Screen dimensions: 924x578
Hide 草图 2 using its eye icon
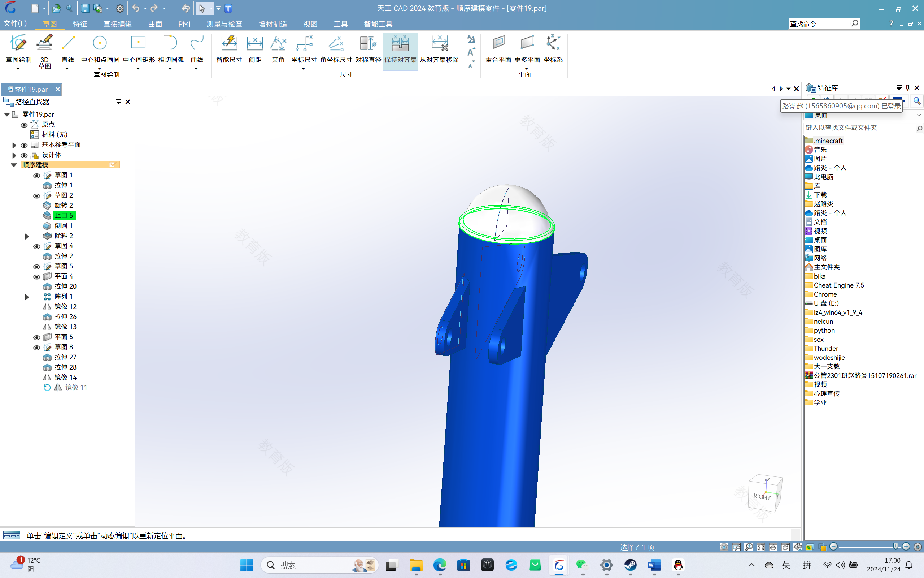coord(37,196)
